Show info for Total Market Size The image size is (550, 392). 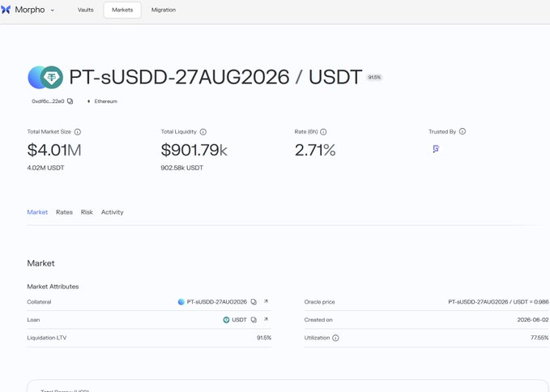tap(78, 132)
